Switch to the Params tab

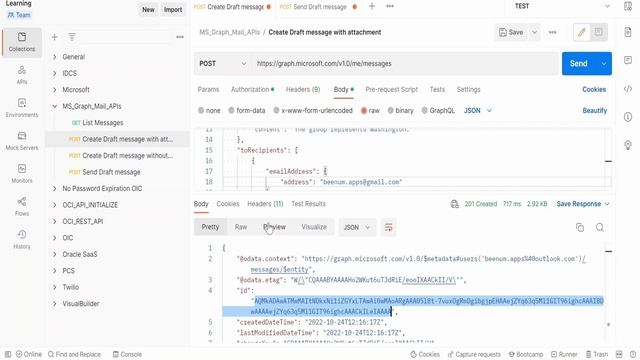click(208, 89)
